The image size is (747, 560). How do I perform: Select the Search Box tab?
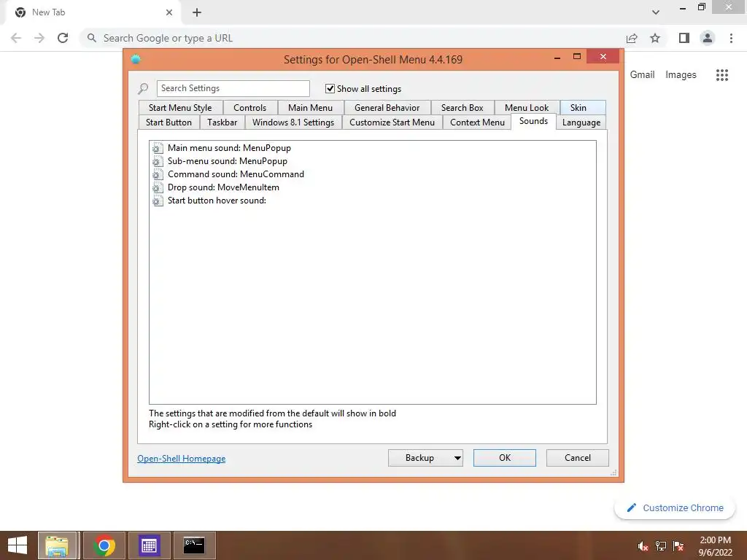tap(462, 108)
